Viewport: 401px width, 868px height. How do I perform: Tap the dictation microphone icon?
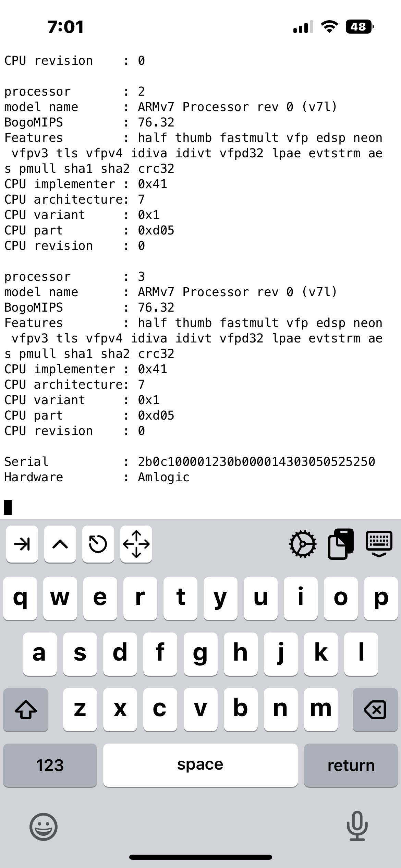click(357, 827)
